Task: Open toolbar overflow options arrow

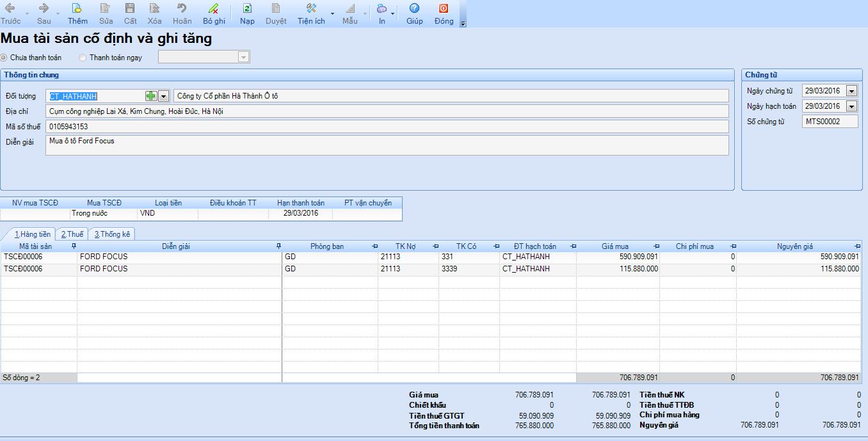Action: [x=463, y=24]
